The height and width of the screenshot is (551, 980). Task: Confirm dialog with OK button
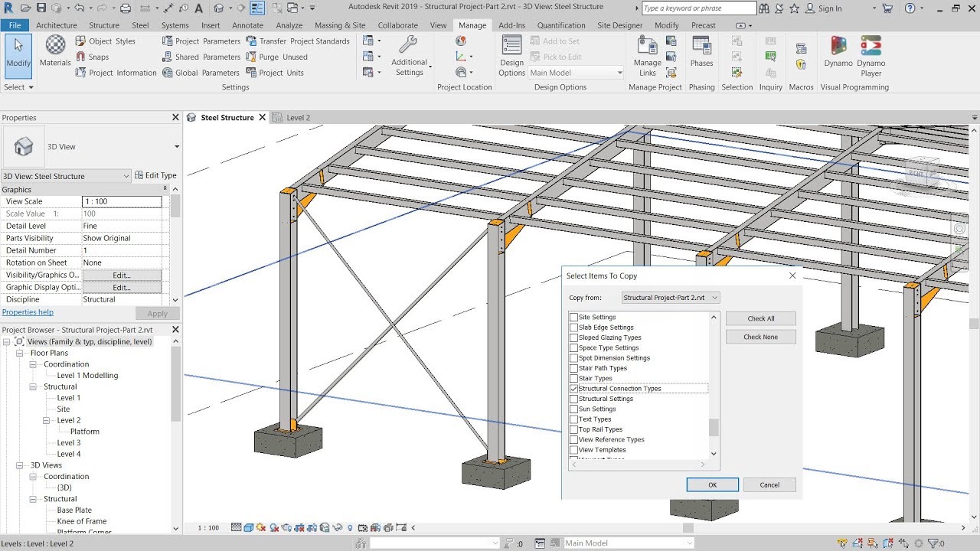(x=711, y=484)
